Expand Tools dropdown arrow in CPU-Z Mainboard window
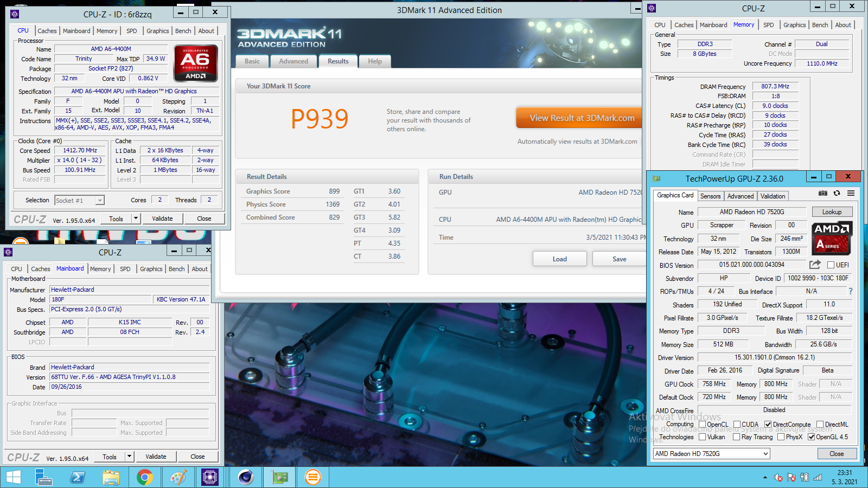The height and width of the screenshot is (488, 868). pyautogui.click(x=129, y=457)
